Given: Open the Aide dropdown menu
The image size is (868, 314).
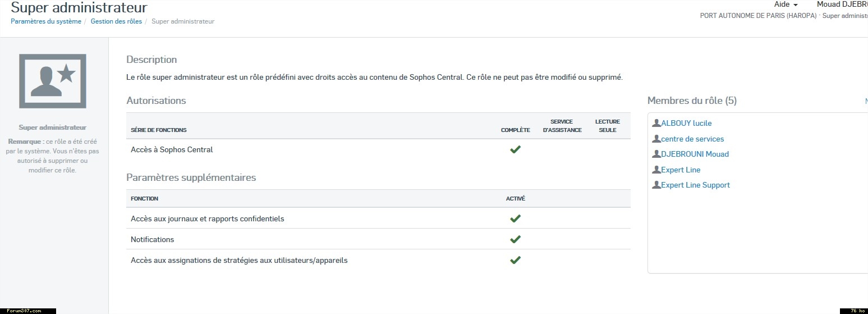Looking at the screenshot, I should [786, 4].
